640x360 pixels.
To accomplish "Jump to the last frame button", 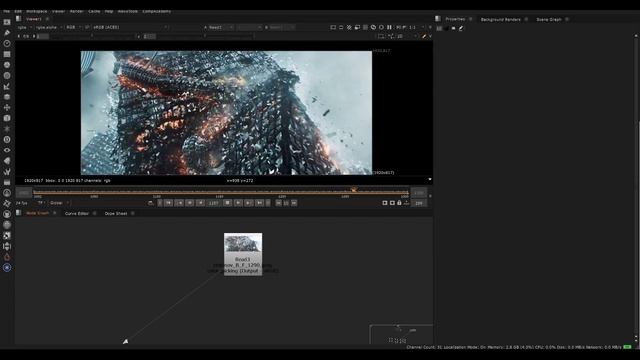I will click(259, 203).
